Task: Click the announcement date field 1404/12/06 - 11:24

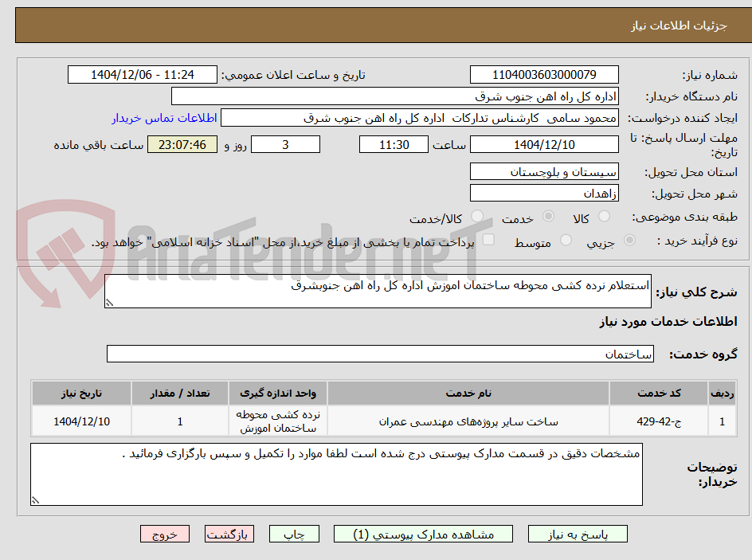Action: [x=143, y=75]
